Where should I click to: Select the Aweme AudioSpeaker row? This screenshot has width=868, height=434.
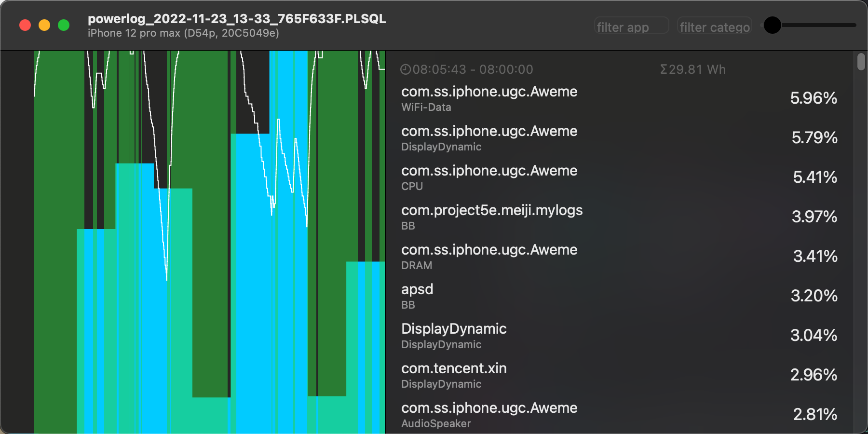(619, 415)
